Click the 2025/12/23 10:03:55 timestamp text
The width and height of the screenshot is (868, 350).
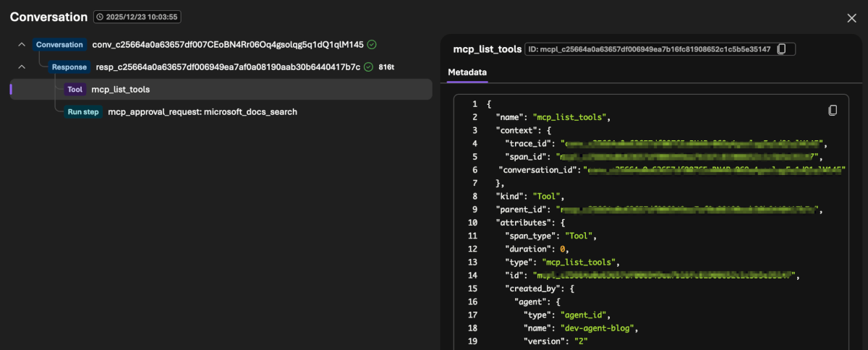pyautogui.click(x=143, y=17)
